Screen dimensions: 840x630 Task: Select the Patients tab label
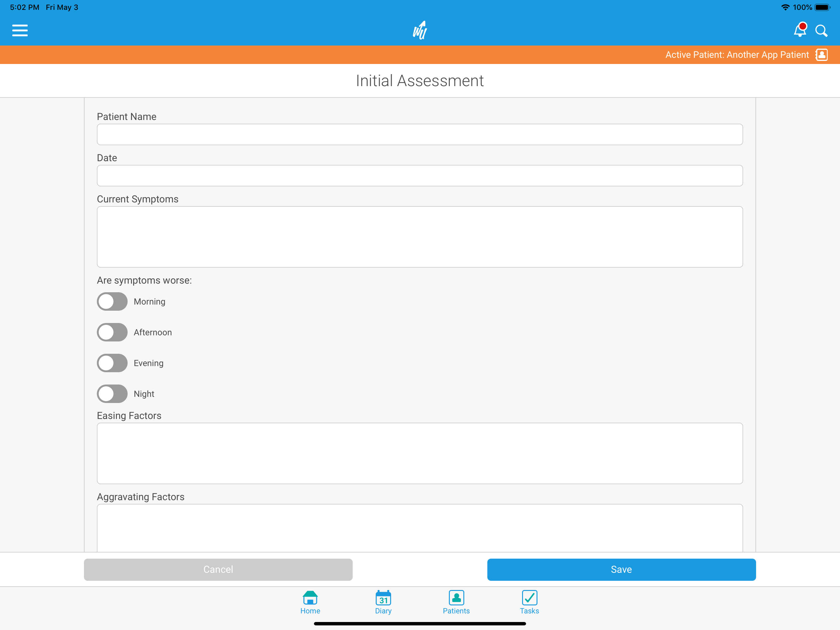(456, 611)
